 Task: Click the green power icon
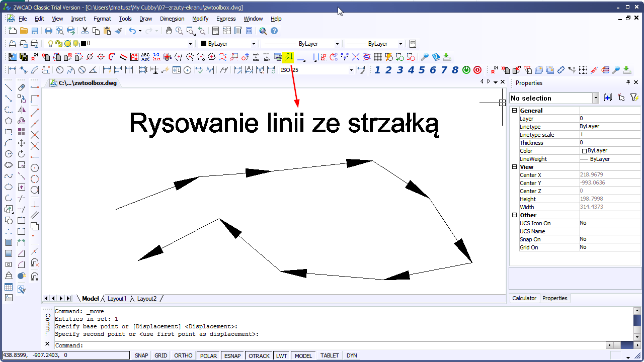pyautogui.click(x=466, y=70)
